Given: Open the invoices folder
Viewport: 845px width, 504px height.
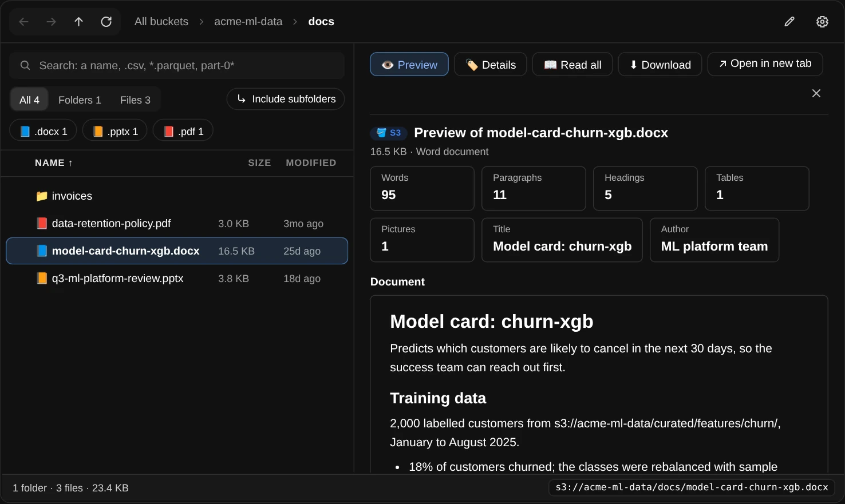Looking at the screenshot, I should tap(177, 196).
